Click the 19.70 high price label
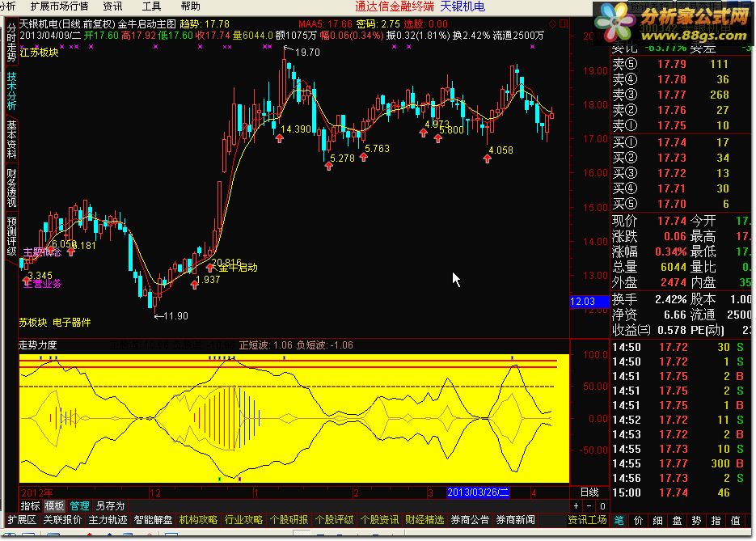This screenshot has height=541, width=756. (x=307, y=52)
